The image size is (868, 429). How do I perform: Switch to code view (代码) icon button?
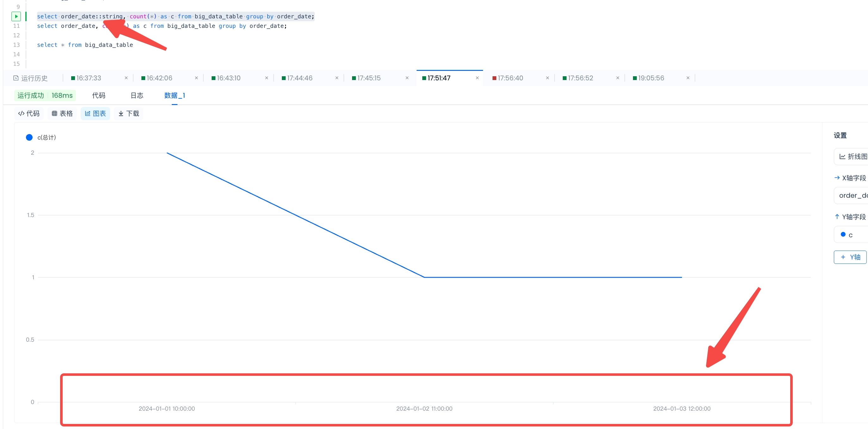click(x=29, y=114)
